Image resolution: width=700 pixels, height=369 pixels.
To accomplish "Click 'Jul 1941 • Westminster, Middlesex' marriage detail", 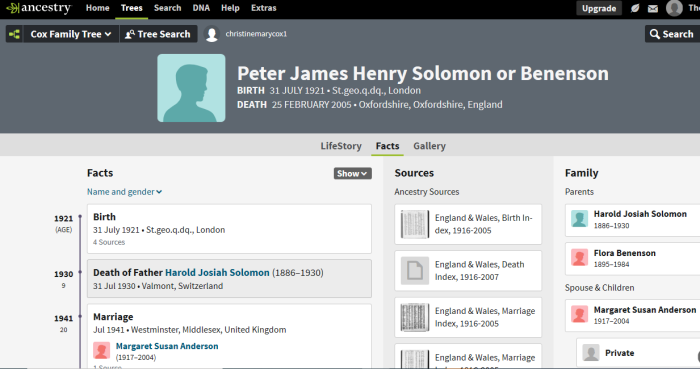I will 190,330.
